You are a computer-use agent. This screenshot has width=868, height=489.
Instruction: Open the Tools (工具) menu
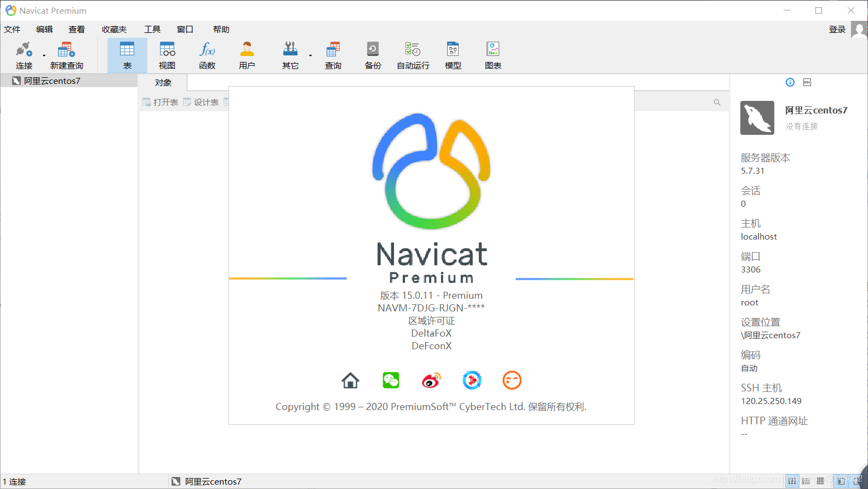(152, 30)
